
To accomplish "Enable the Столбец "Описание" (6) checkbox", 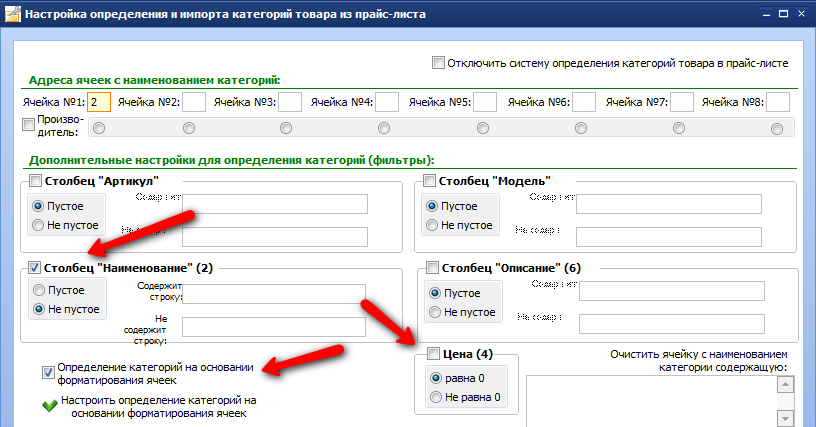I will (432, 268).
